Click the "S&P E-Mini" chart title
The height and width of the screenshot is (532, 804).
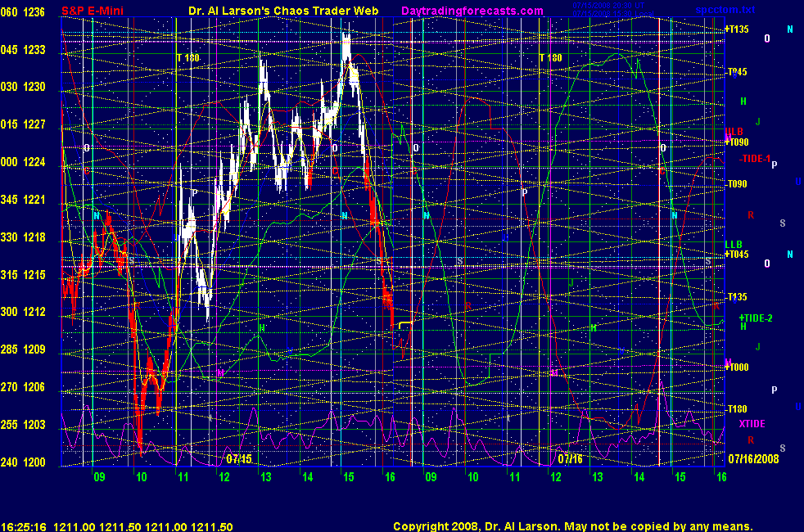click(x=93, y=11)
